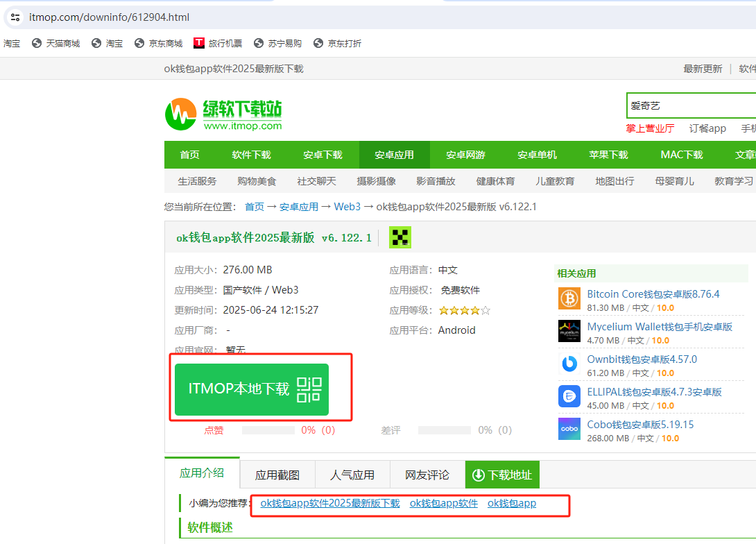
Task: Click the 点赞 like rating bar
Action: coord(268,430)
